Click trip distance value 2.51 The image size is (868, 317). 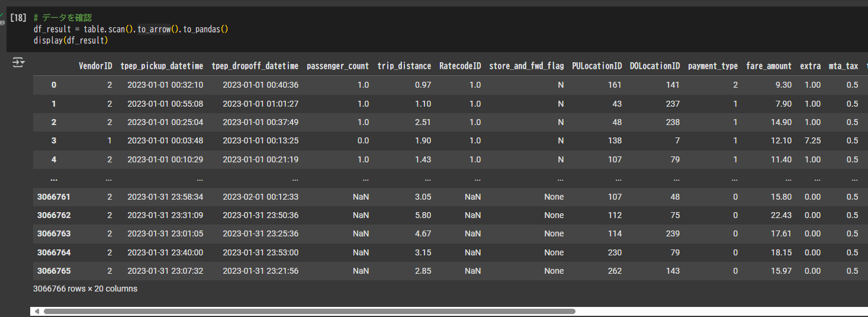tap(422, 123)
